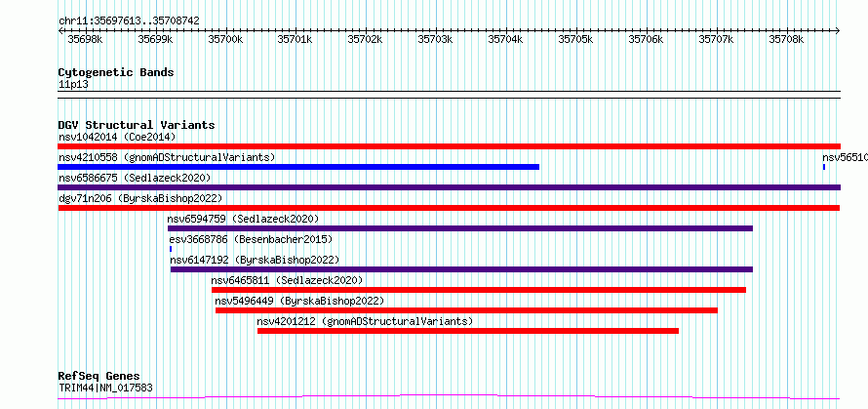Click the 35699k ruler tick label
This screenshot has height=409, width=868.
pos(155,39)
